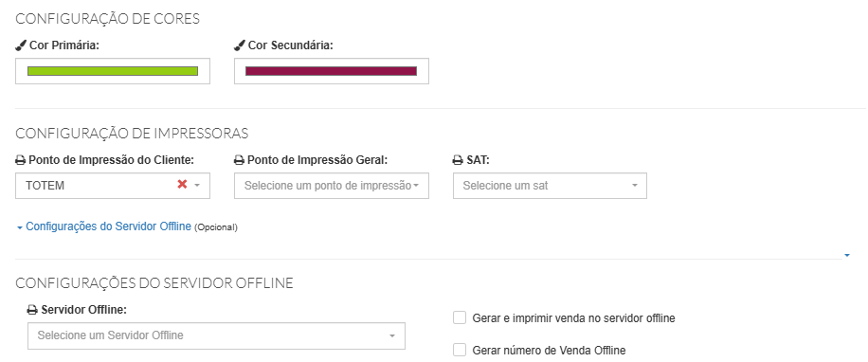
Task: Open the maroon secondary color swatch
Action: tap(331, 71)
